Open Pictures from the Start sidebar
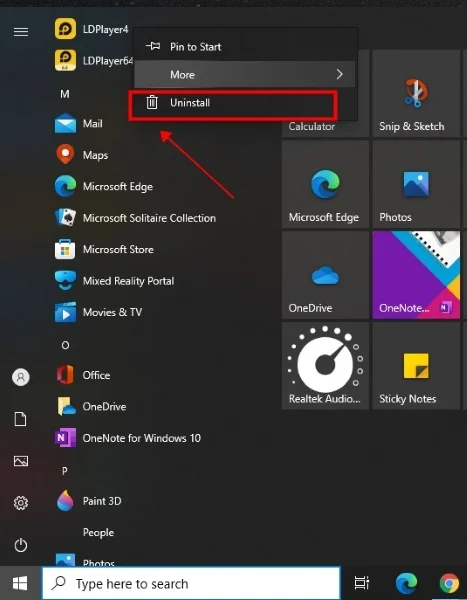The width and height of the screenshot is (467, 600). tap(21, 461)
